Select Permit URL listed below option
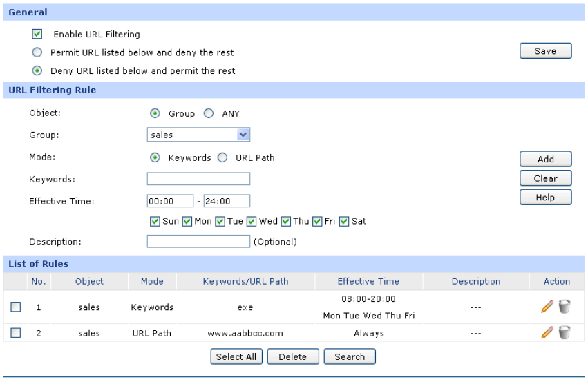 tap(37, 52)
